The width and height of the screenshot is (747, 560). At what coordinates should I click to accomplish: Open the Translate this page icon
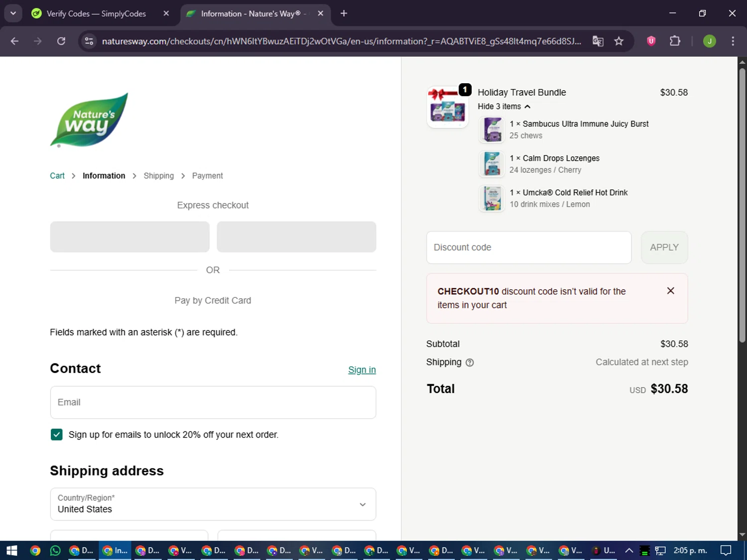coord(598,41)
